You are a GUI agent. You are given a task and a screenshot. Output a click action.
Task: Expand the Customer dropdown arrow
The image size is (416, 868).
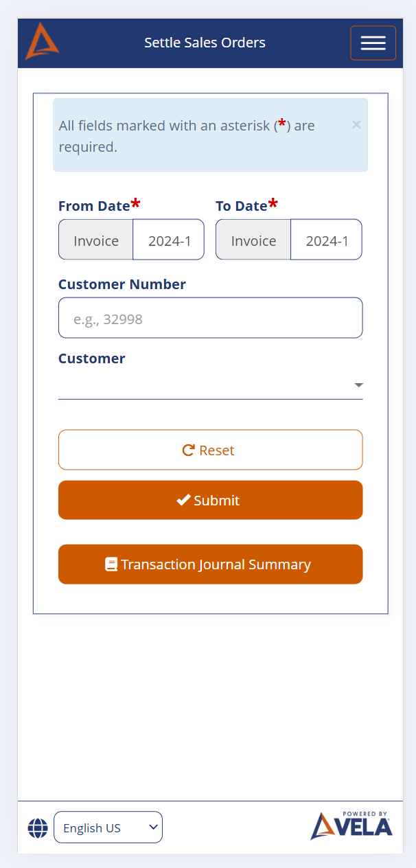(358, 385)
